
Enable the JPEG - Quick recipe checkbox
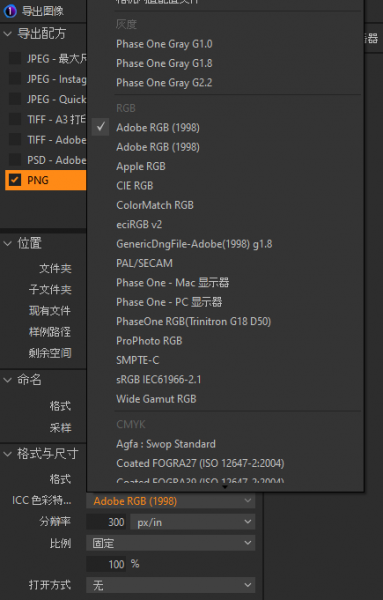click(x=15, y=99)
